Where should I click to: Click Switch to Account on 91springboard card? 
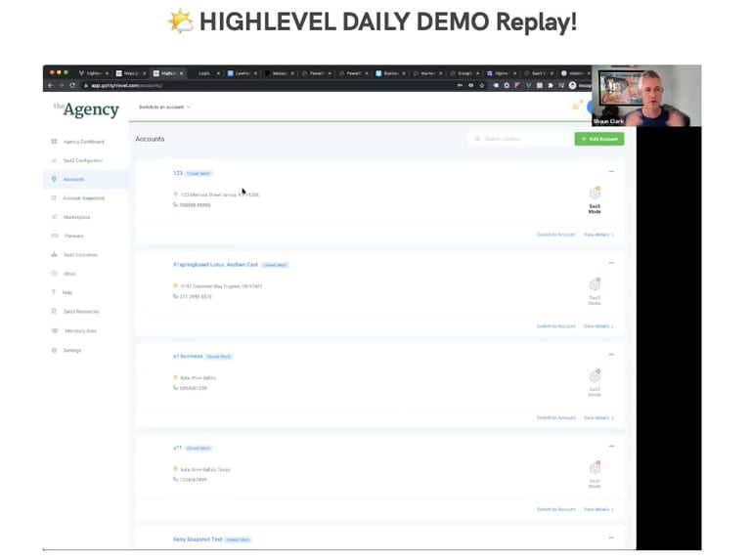coord(555,326)
